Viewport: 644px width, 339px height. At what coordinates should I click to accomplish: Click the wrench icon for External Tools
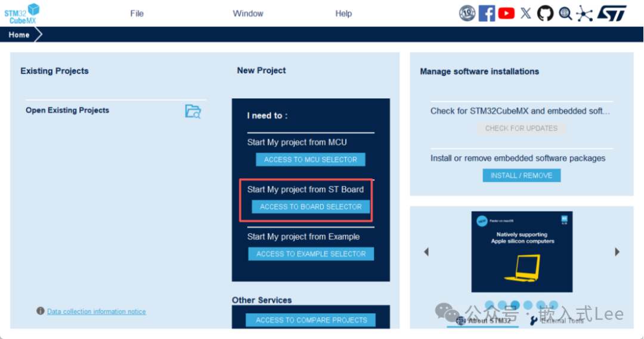pos(534,321)
